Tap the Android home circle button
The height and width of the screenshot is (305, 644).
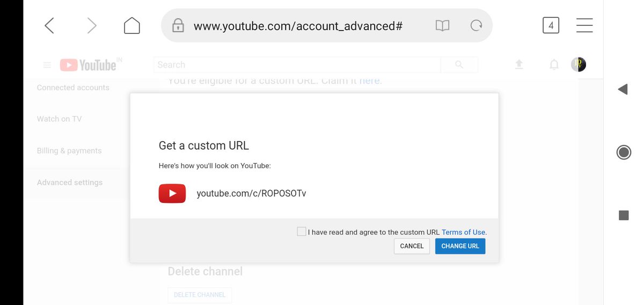click(624, 152)
